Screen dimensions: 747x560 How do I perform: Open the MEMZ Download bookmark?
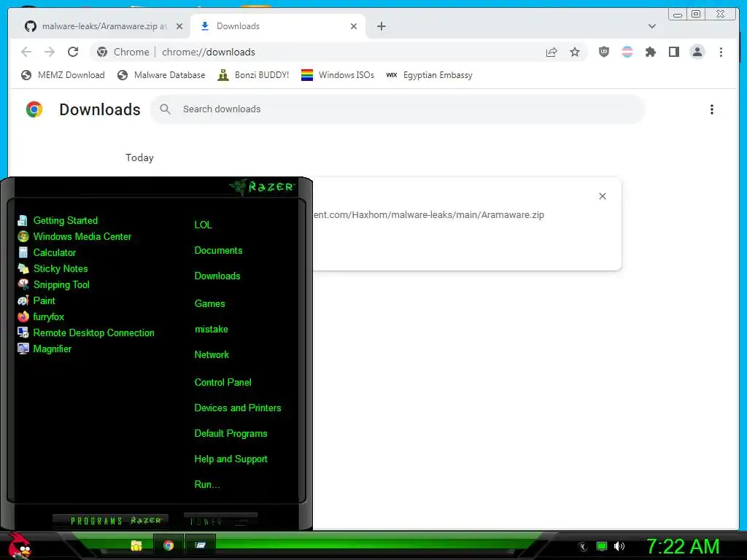(x=63, y=75)
